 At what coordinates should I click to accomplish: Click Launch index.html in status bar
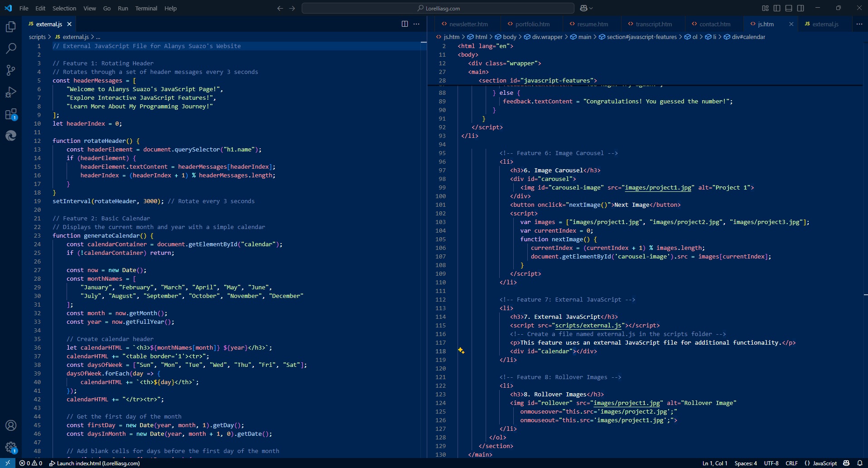(95, 463)
